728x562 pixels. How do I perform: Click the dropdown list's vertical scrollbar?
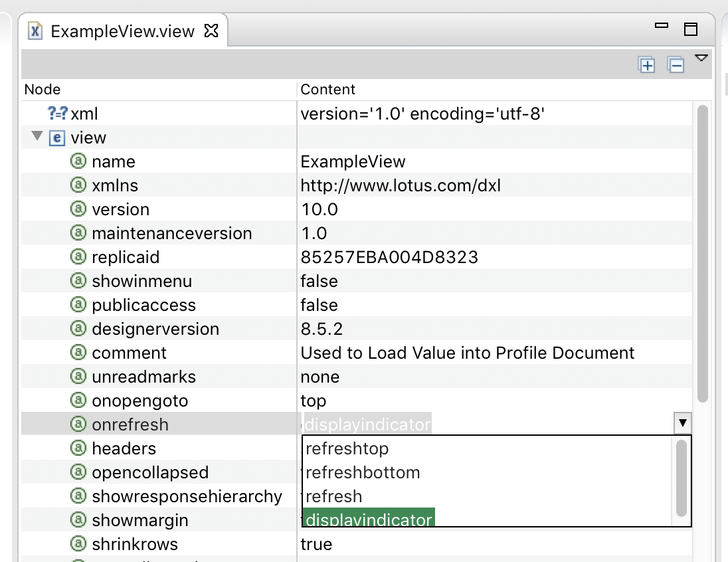click(681, 478)
